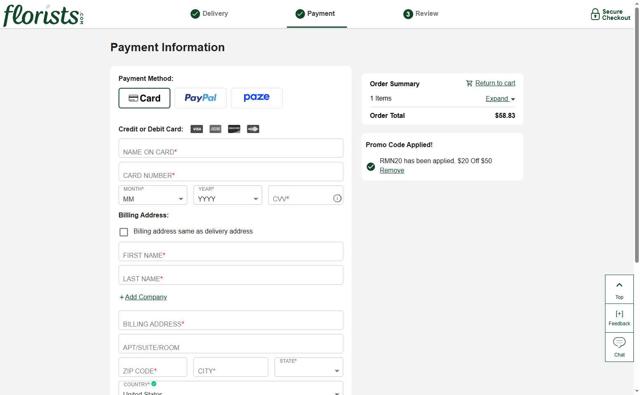
Task: Open the Year dropdown
Action: tap(228, 195)
